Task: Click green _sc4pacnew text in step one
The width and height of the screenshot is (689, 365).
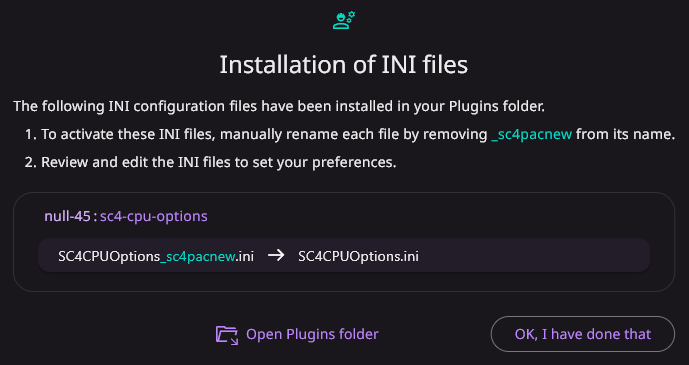Action: tap(532, 135)
